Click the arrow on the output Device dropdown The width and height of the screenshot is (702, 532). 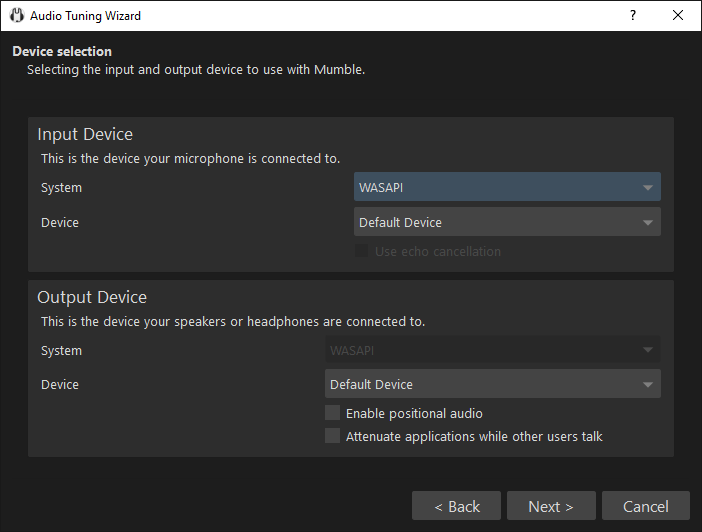(x=648, y=384)
